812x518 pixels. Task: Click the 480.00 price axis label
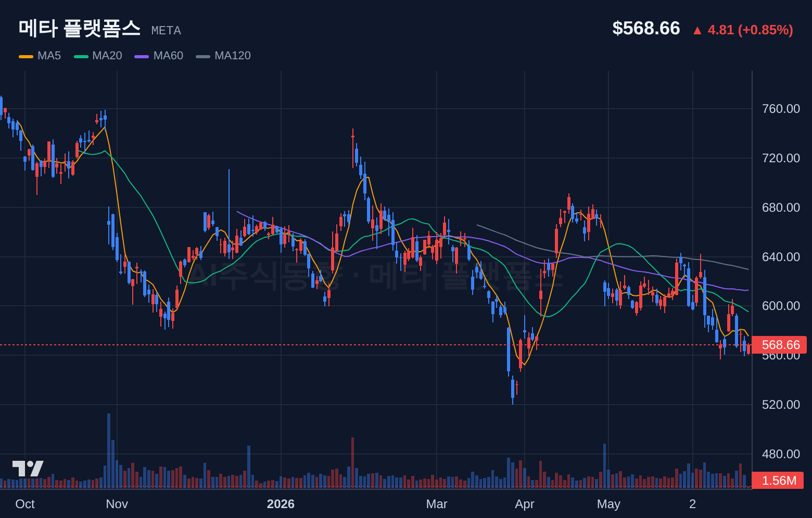(781, 454)
